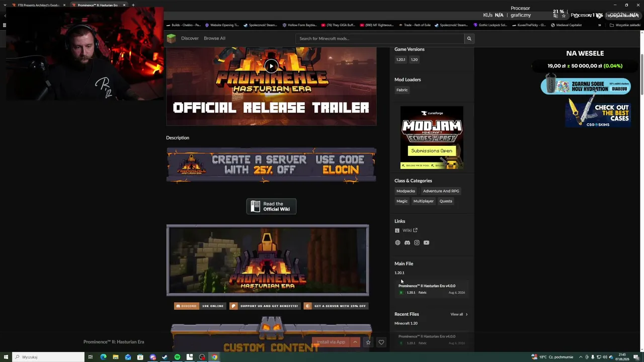The height and width of the screenshot is (362, 644).
Task: Open the YouTube link icon
Action: pos(426,243)
